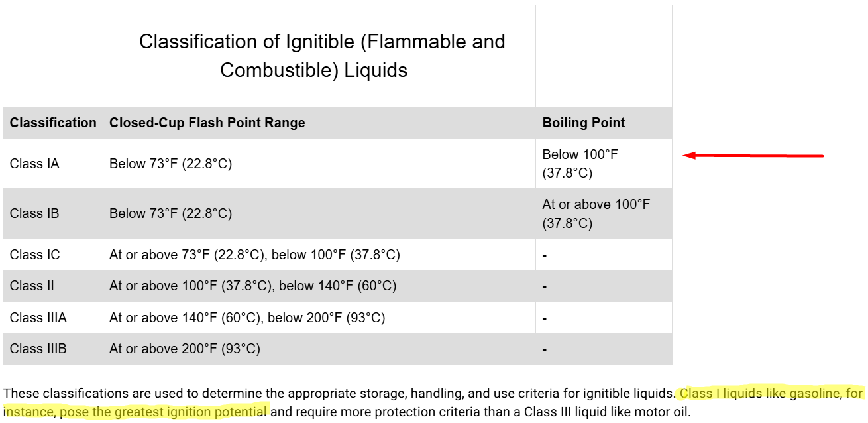Viewport: 868px width, 423px height.
Task: Click the red arrow pointing at the table
Action: 753,156
